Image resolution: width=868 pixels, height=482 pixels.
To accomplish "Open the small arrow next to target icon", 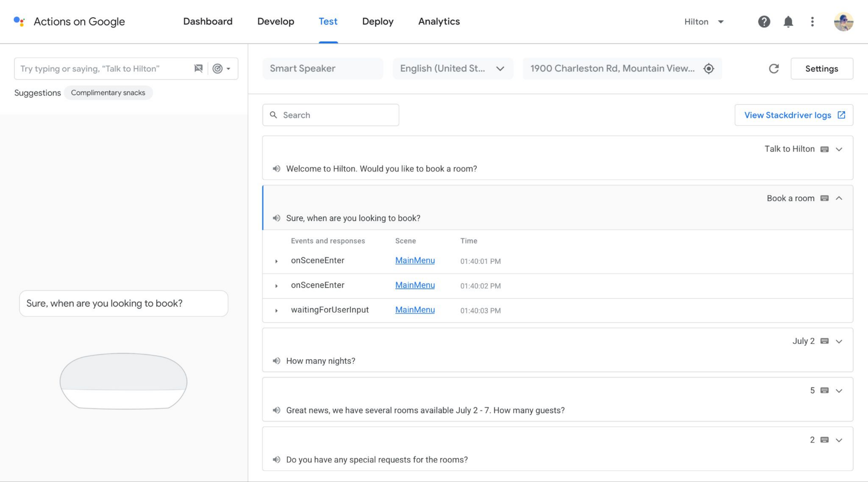I will point(228,69).
